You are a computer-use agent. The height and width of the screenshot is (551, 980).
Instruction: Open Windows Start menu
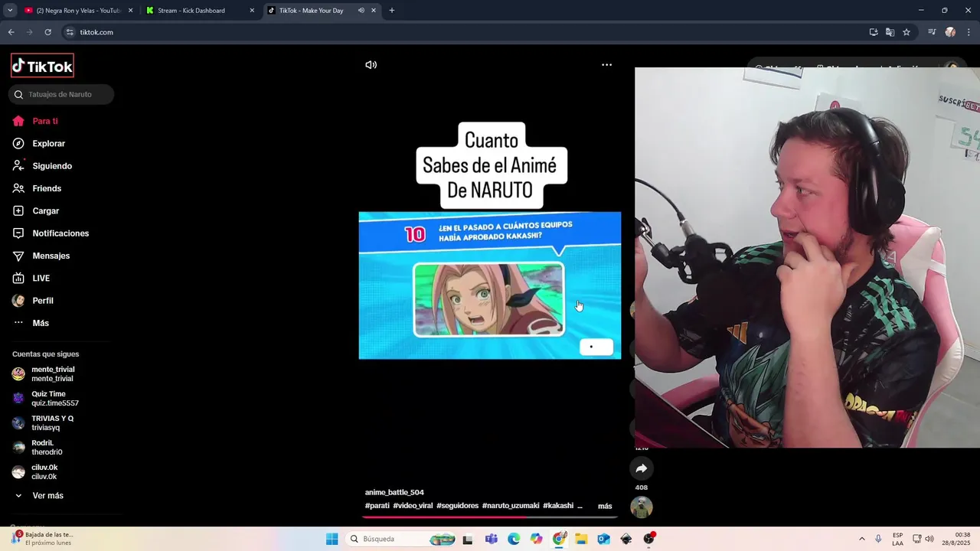[x=332, y=539]
